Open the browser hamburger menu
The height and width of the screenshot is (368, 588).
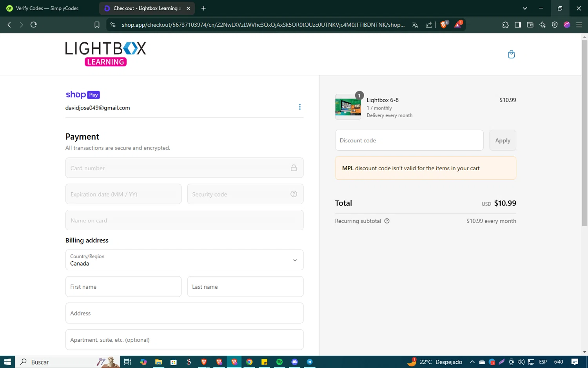coord(579,25)
